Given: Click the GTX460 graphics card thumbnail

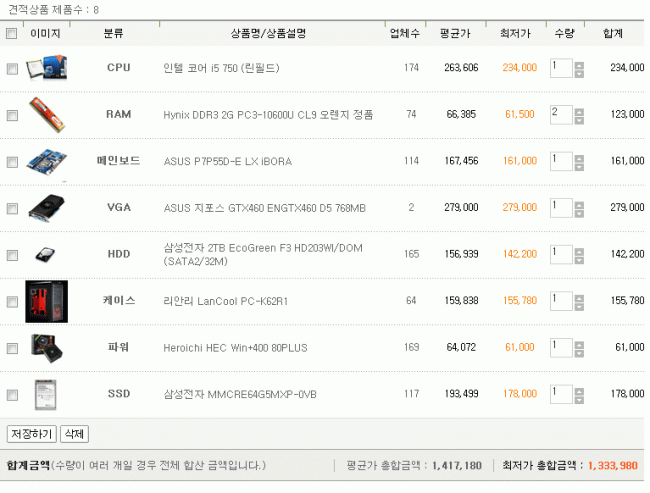Looking at the screenshot, I should (x=45, y=208).
